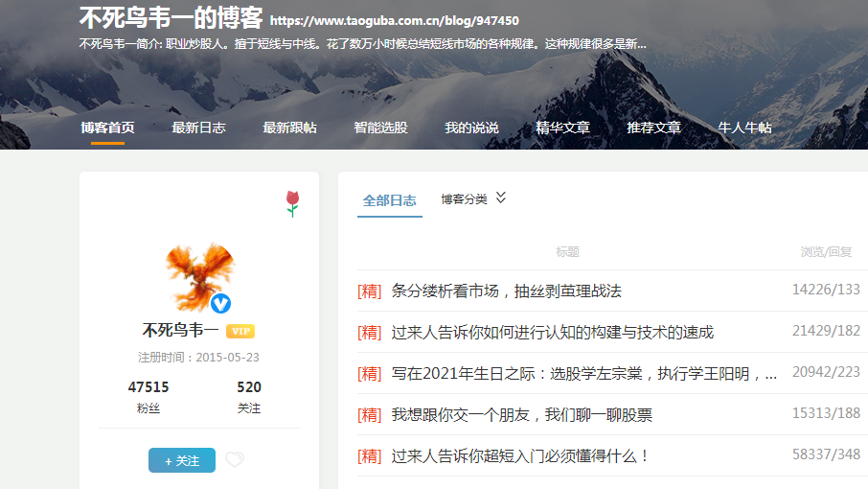Open the 智能选股 navigation item
The width and height of the screenshot is (868, 489).
click(x=381, y=128)
